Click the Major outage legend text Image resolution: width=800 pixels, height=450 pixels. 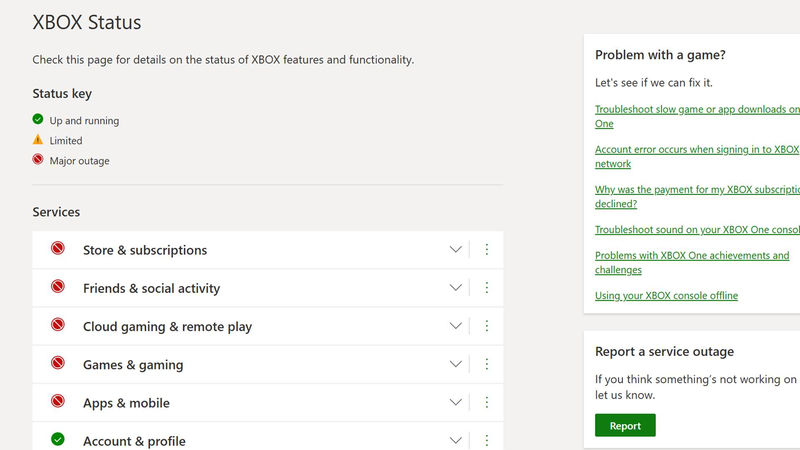(x=80, y=161)
